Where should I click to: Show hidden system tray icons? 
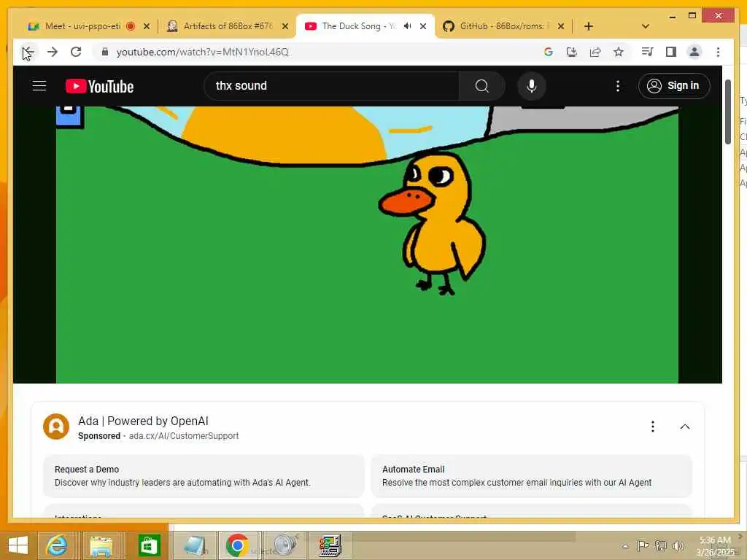[625, 546]
